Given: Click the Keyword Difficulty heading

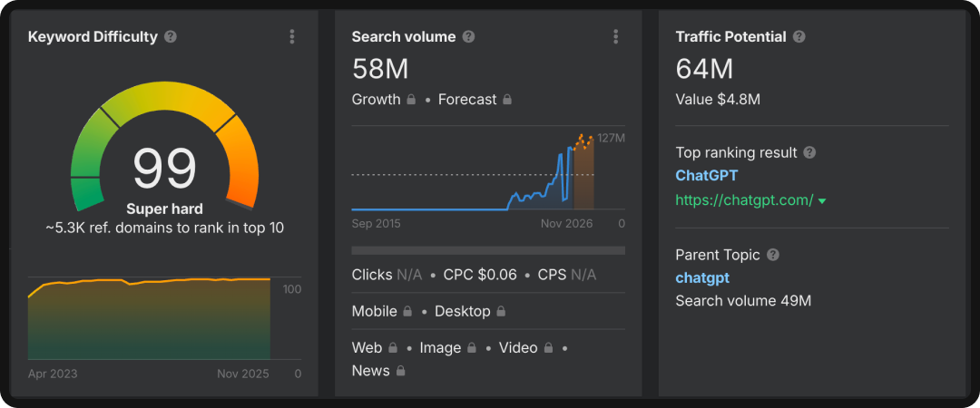Looking at the screenshot, I should pyautogui.click(x=93, y=37).
